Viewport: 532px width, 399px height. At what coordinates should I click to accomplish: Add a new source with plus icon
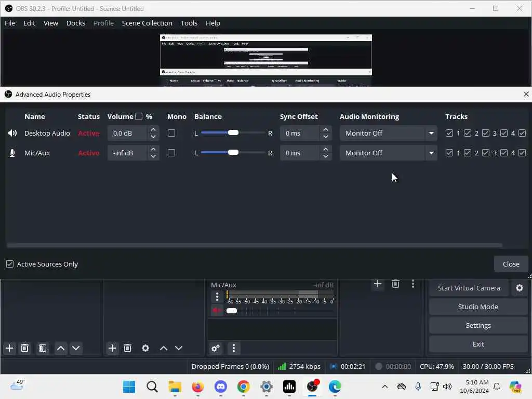click(x=112, y=348)
